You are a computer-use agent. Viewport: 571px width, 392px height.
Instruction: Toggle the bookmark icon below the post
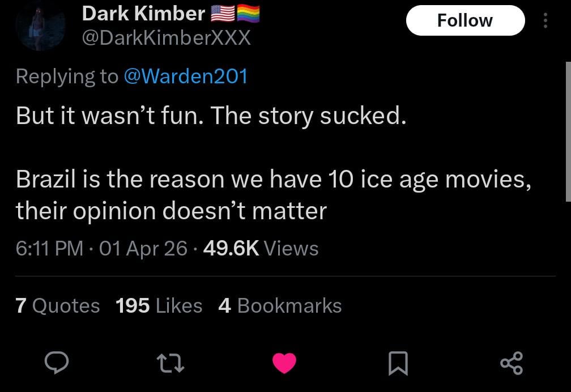[398, 363]
